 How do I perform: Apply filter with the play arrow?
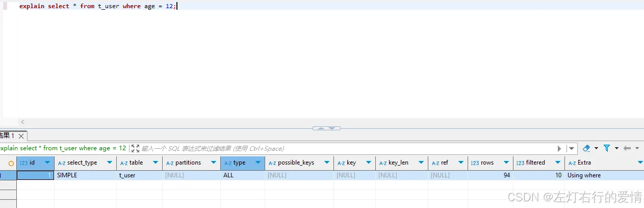[559, 148]
